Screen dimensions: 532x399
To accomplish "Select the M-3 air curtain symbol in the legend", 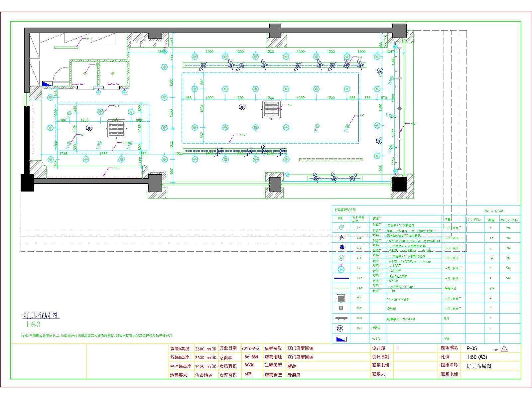I will 341,318.
